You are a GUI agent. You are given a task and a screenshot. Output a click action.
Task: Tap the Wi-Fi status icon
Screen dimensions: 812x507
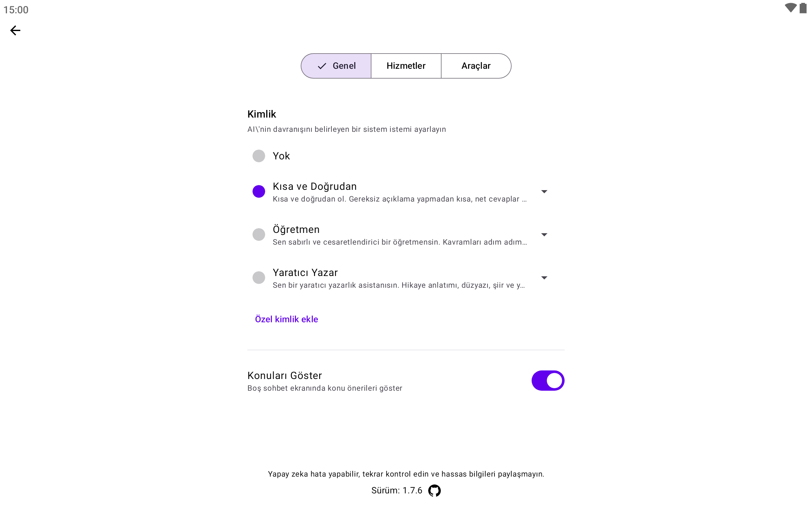point(790,8)
